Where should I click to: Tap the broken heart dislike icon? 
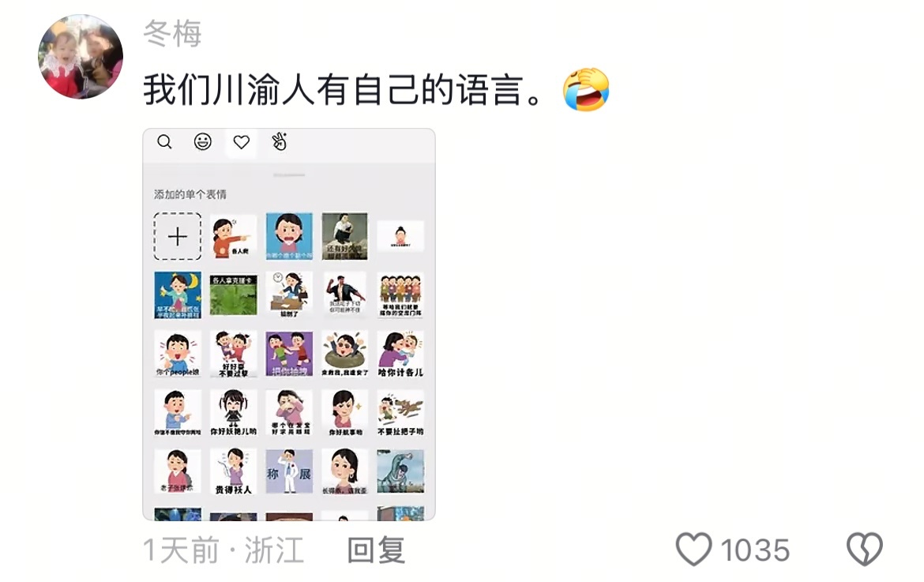(865, 549)
